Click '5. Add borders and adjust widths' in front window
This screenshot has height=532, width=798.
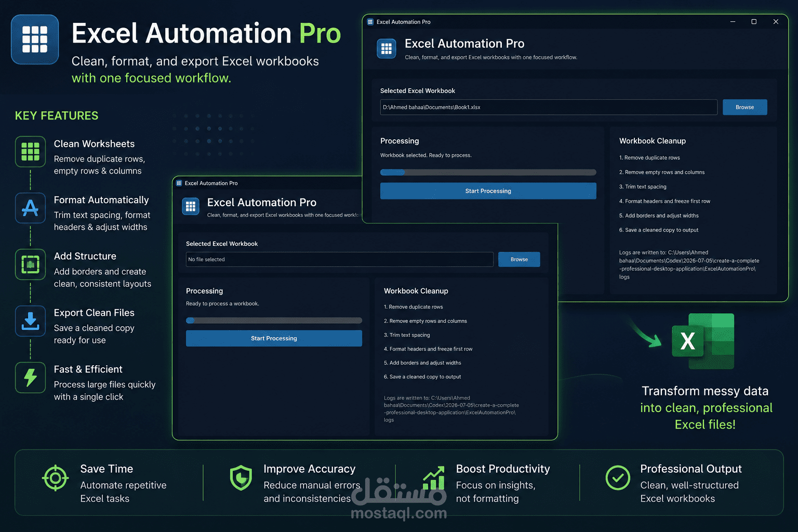[x=422, y=363]
